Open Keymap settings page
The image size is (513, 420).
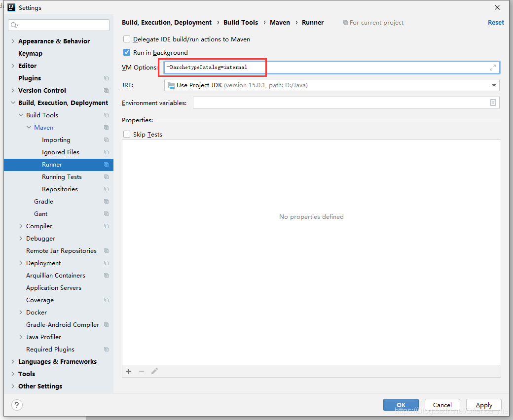[x=30, y=54]
